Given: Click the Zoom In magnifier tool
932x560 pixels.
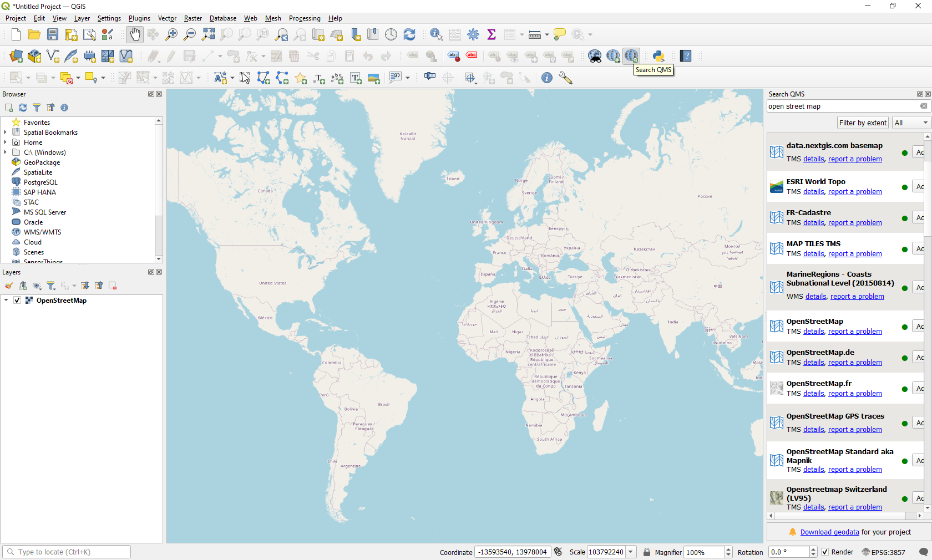Looking at the screenshot, I should [171, 34].
